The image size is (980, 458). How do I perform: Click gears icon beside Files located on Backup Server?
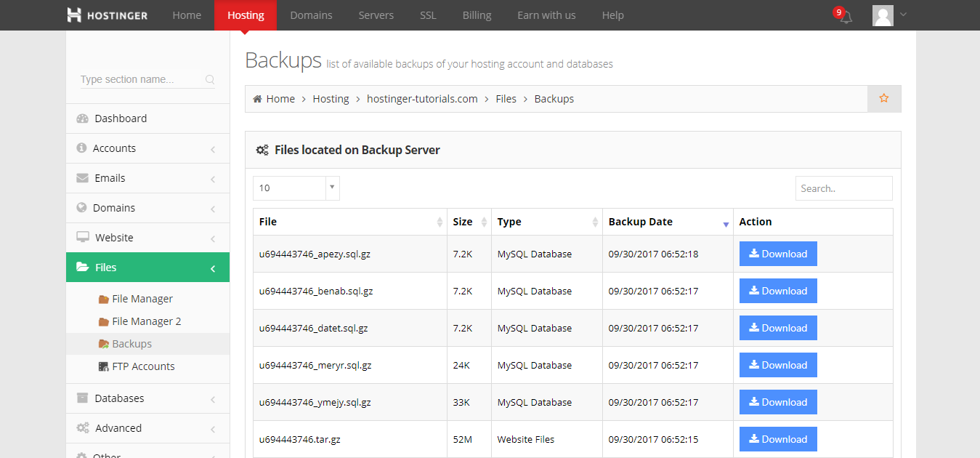pyautogui.click(x=262, y=150)
